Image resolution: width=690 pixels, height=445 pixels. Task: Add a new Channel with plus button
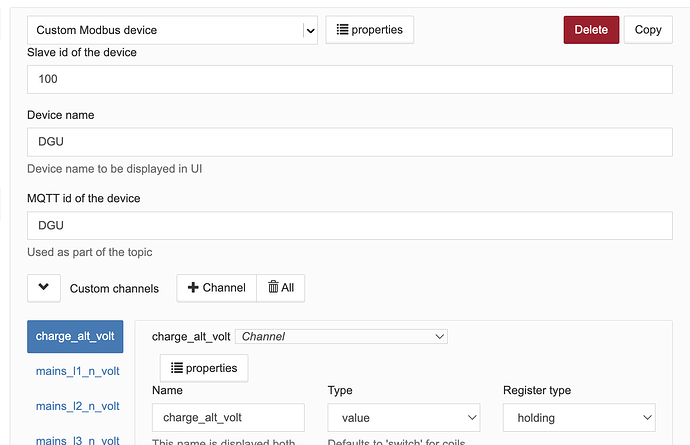click(x=217, y=288)
